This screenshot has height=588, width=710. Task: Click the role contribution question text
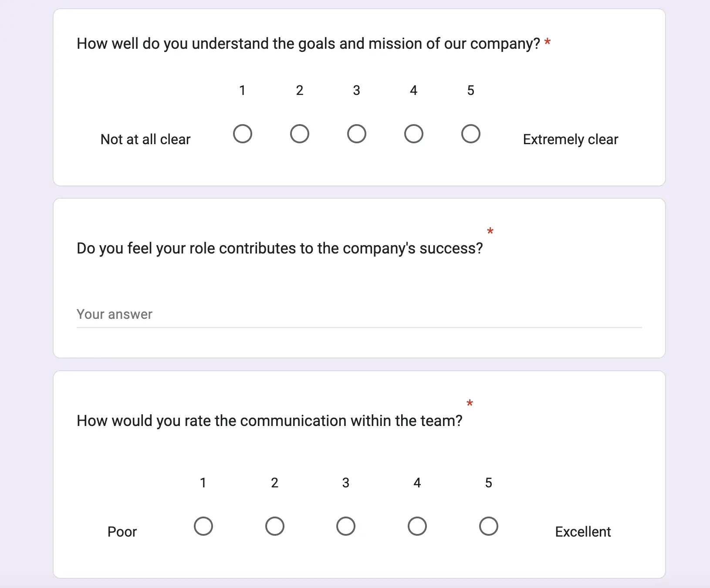point(280,248)
